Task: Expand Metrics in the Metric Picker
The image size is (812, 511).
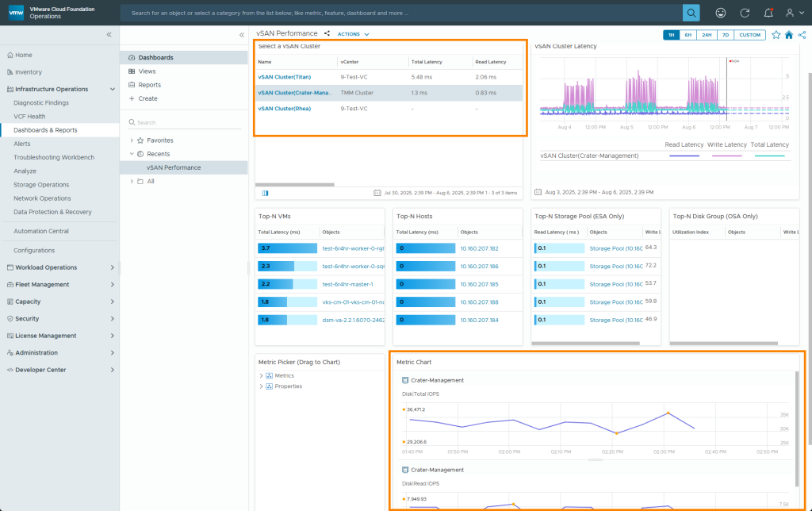Action: point(261,375)
